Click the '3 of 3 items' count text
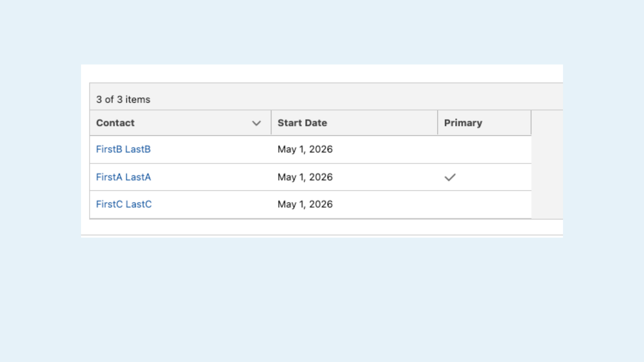 click(x=123, y=99)
